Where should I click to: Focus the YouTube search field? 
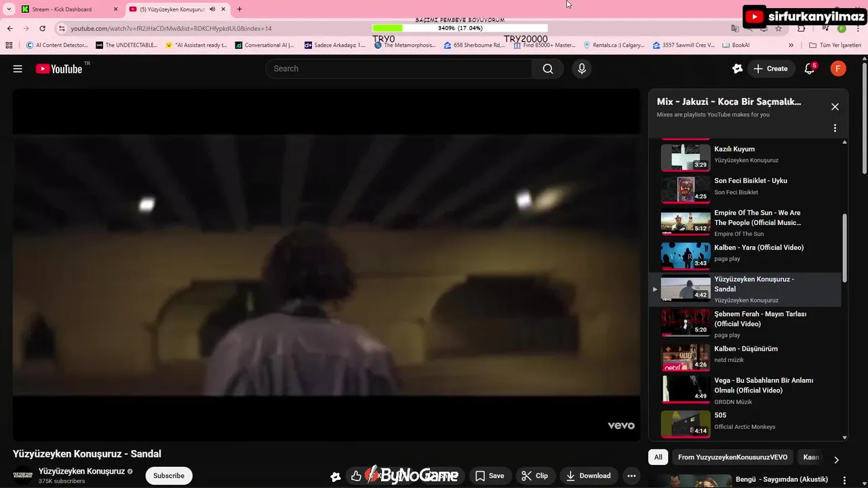[x=399, y=68]
